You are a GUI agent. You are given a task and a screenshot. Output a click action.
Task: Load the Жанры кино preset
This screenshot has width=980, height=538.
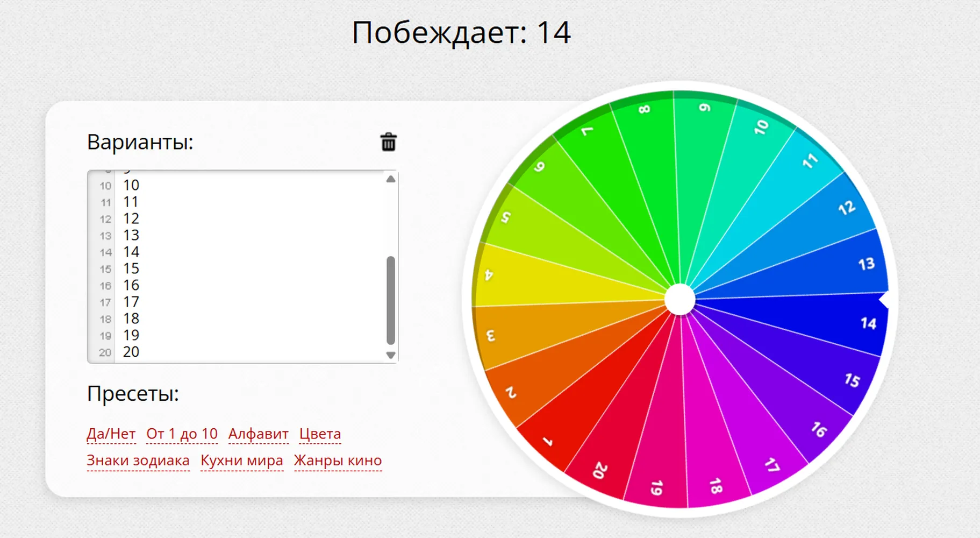[x=338, y=461]
